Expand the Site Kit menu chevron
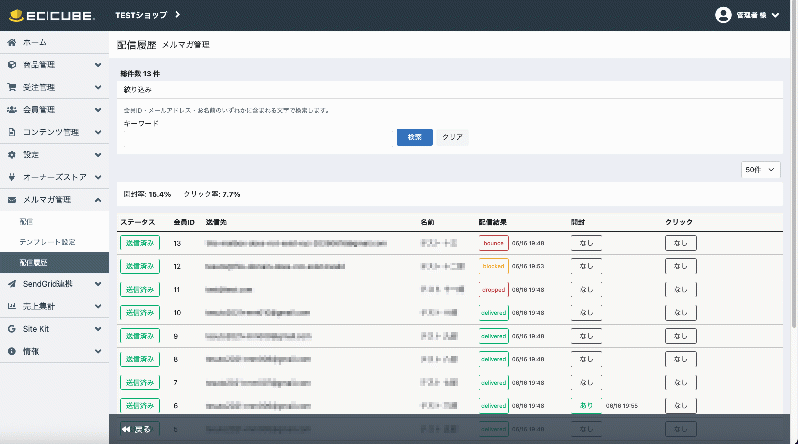The width and height of the screenshot is (798, 444). click(x=98, y=329)
